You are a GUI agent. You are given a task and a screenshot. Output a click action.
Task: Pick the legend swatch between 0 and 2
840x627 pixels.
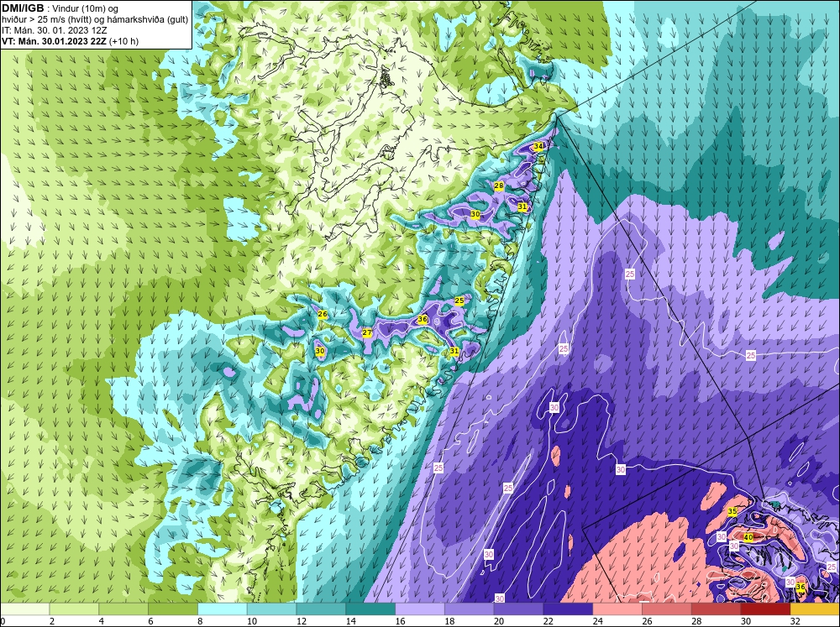24,609
